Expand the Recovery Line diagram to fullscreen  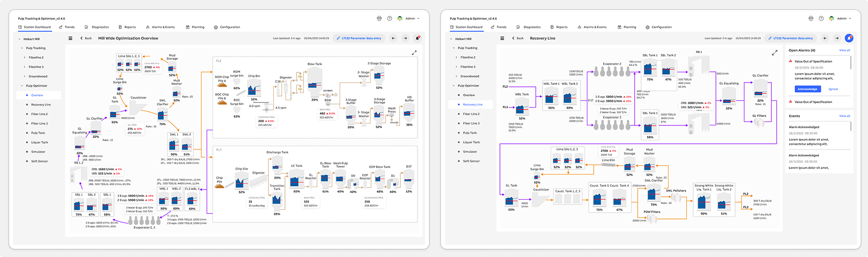775,53
